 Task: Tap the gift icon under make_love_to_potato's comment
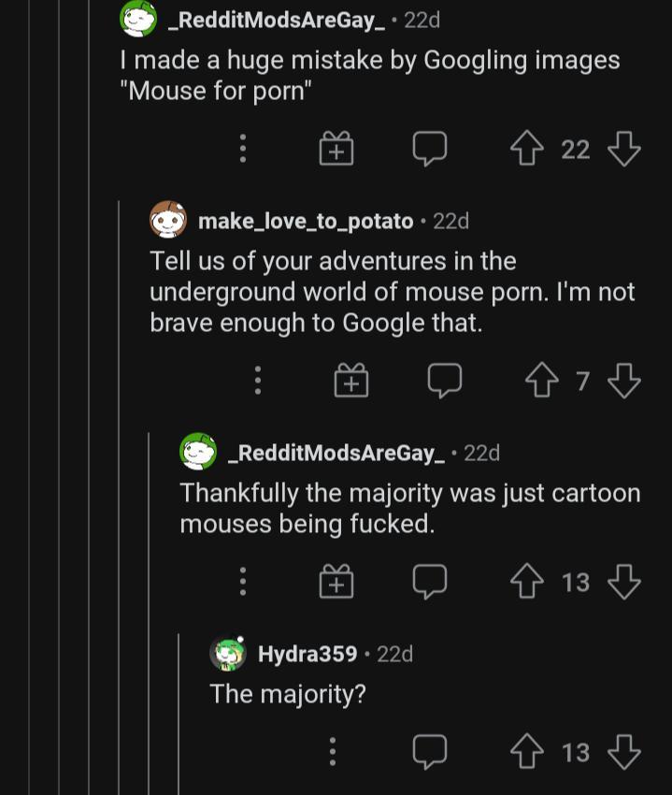point(350,380)
